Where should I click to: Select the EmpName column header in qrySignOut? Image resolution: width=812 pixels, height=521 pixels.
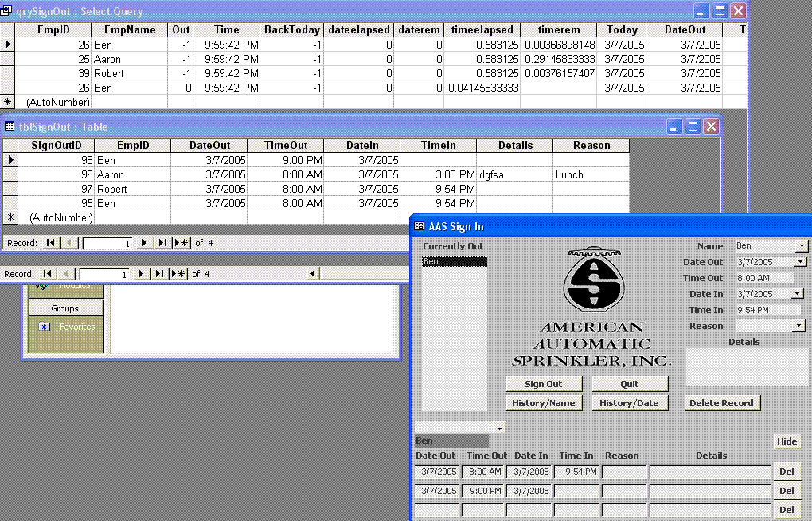tap(130, 29)
